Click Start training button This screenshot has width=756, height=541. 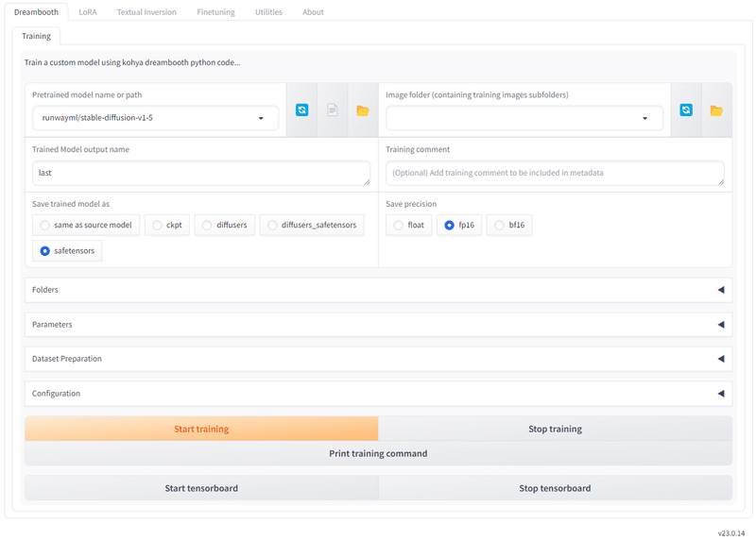201,429
